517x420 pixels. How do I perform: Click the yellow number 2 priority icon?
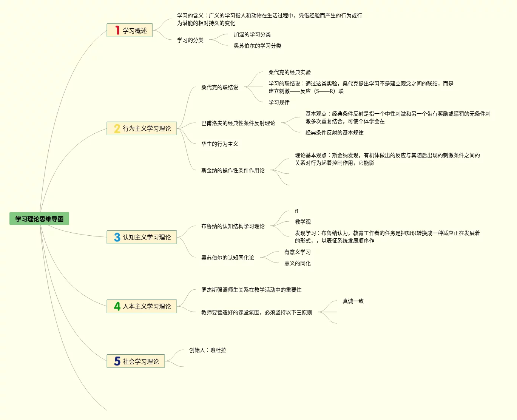pyautogui.click(x=117, y=128)
